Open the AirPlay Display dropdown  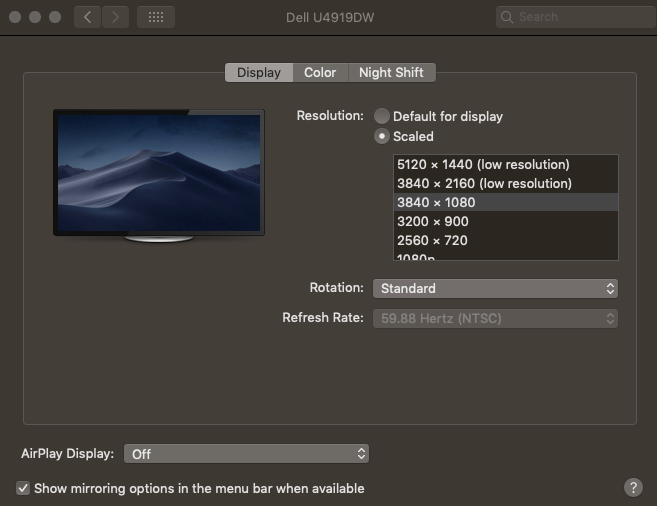pos(246,454)
